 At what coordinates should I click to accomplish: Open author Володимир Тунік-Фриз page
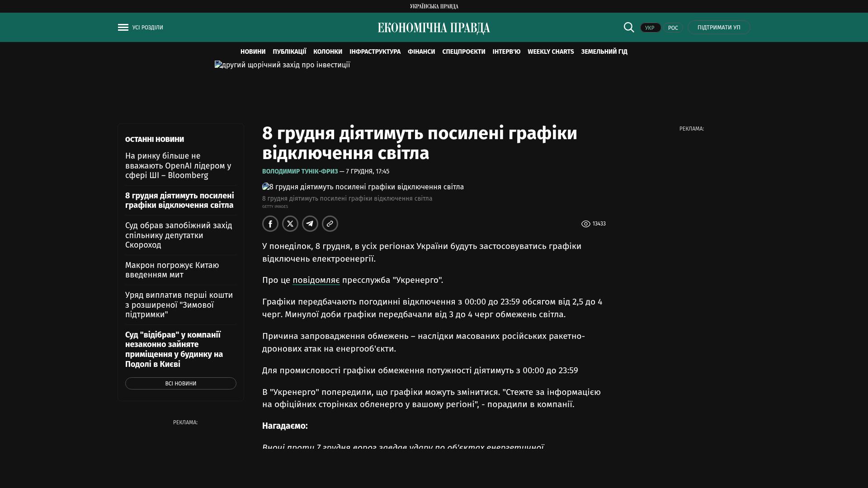300,172
